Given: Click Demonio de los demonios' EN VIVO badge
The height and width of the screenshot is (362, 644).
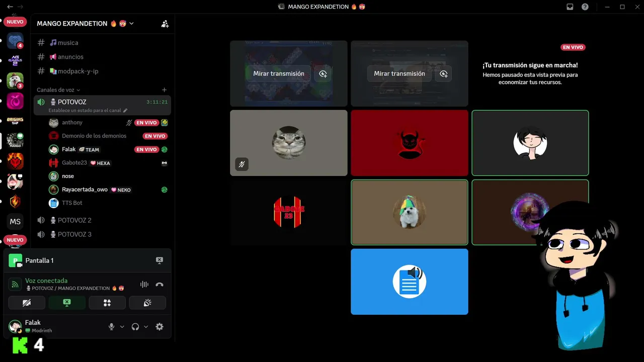Looking at the screenshot, I should pyautogui.click(x=155, y=136).
